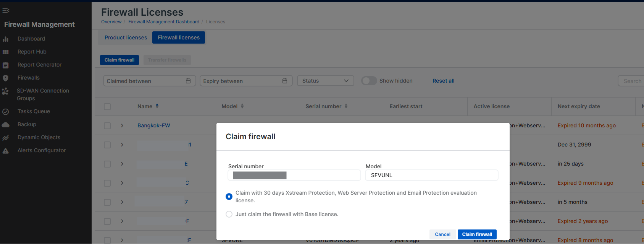Open SD-WAN Connection Groups menu item
Image resolution: width=644 pixels, height=244 pixels.
[x=43, y=94]
